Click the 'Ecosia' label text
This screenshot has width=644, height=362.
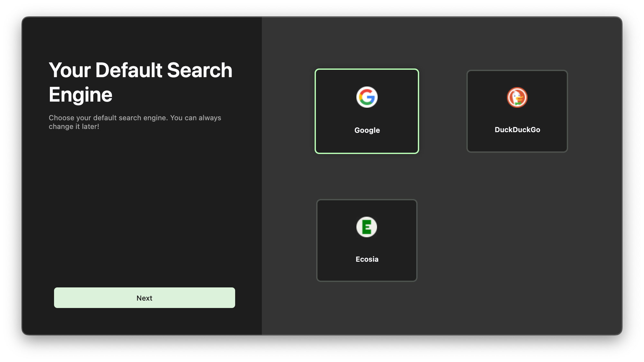tap(367, 259)
